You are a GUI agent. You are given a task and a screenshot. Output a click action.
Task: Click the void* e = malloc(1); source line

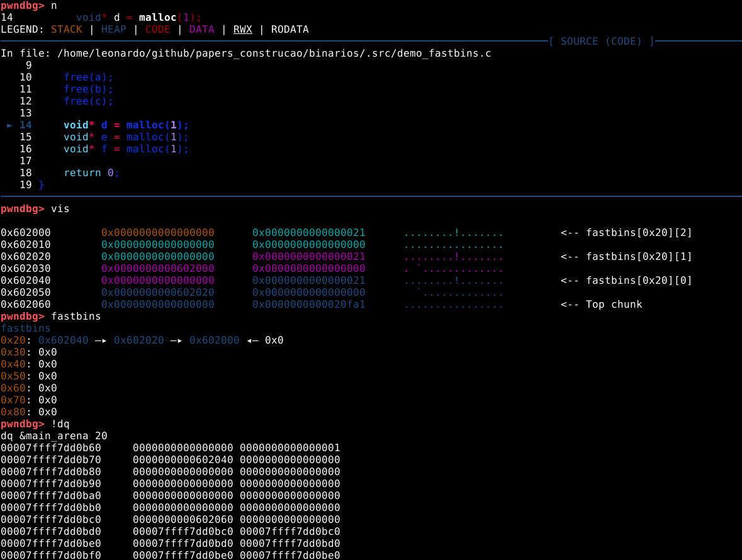click(x=126, y=137)
